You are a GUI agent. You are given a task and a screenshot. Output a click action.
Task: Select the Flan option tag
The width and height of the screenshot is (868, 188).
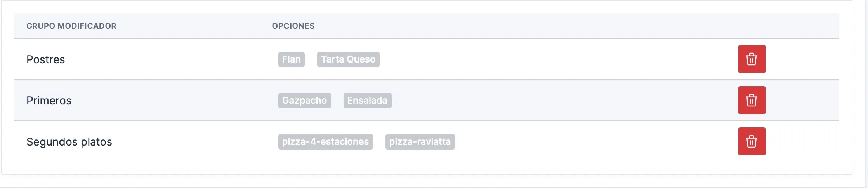point(292,59)
